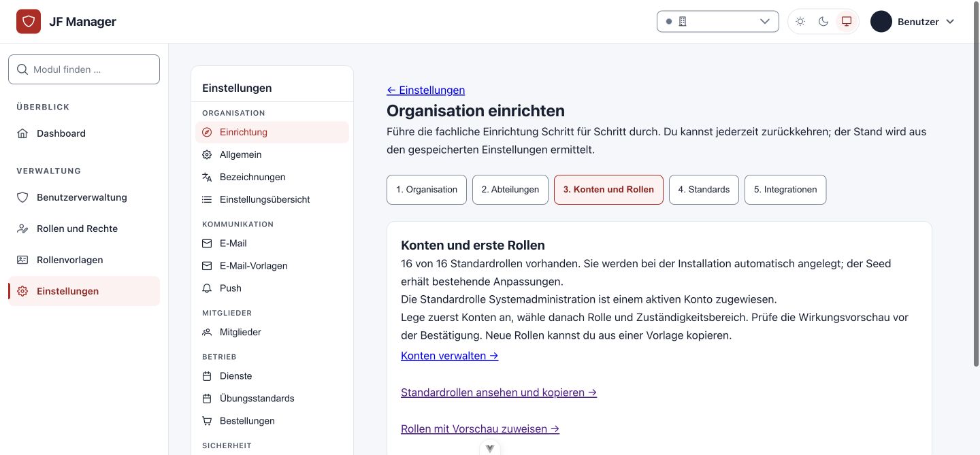Image resolution: width=980 pixels, height=455 pixels.
Task: Open the organisation selector dropdown
Action: tap(718, 21)
